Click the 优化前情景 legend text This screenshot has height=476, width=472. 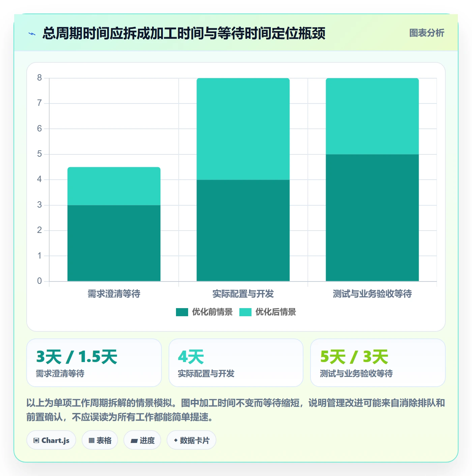coord(212,312)
